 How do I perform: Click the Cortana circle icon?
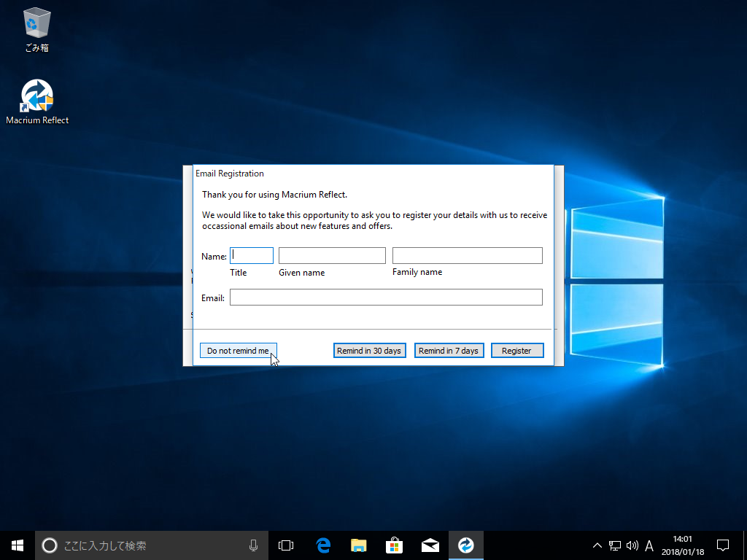coord(50,545)
